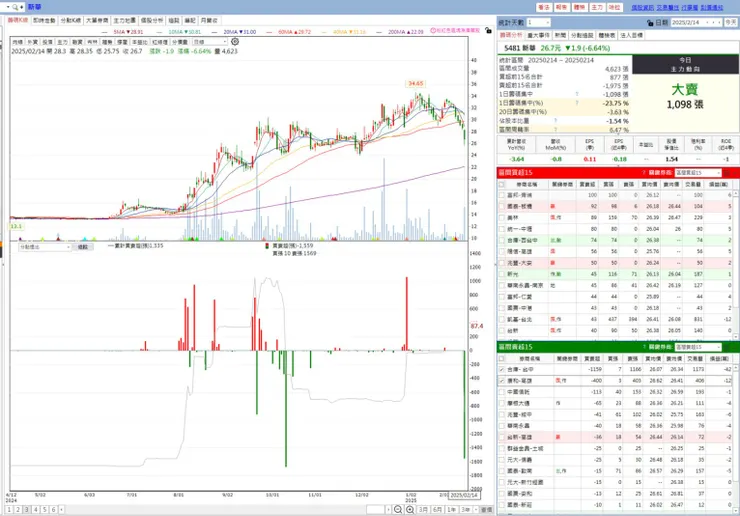
Task: Click help icon in green 區間賣超15 header
Action: tap(644, 347)
